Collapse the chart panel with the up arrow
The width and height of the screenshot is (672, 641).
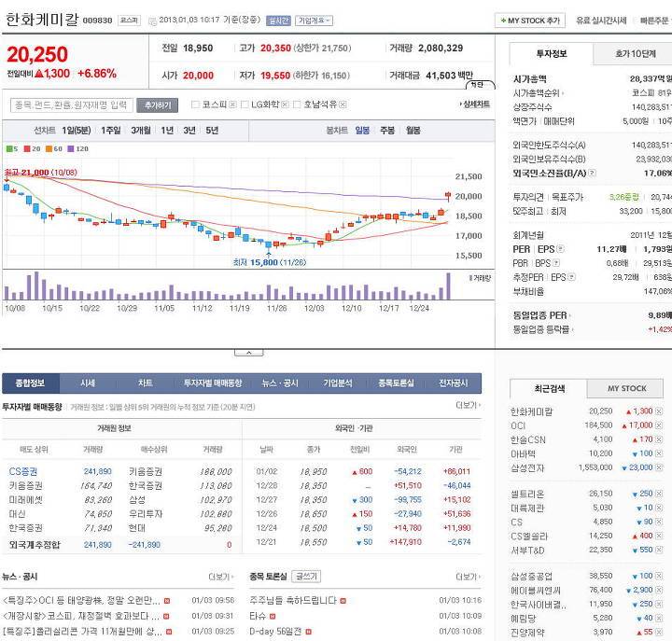[x=248, y=353]
